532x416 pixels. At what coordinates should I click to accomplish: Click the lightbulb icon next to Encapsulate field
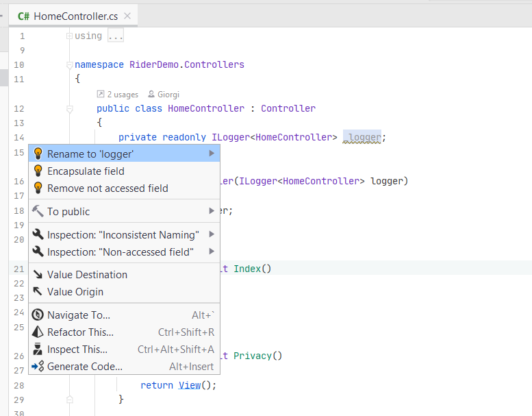(x=38, y=171)
